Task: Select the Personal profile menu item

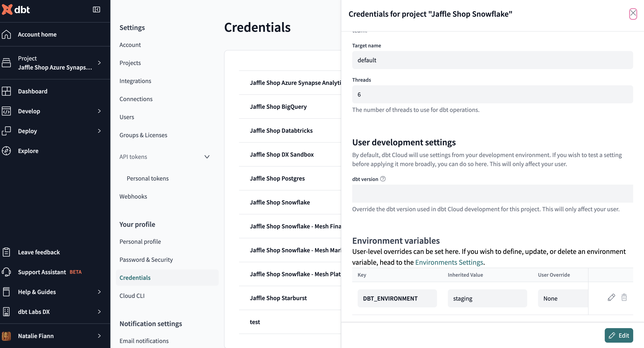Action: coord(140,241)
